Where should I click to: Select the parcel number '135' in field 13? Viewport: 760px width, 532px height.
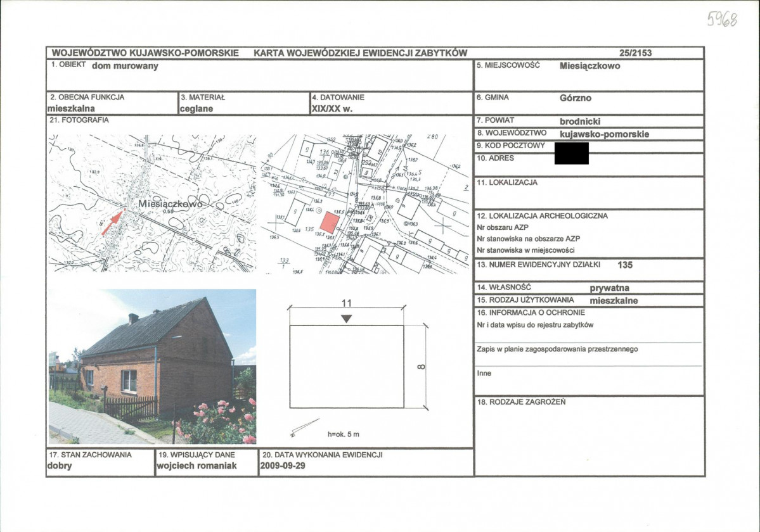pos(625,265)
